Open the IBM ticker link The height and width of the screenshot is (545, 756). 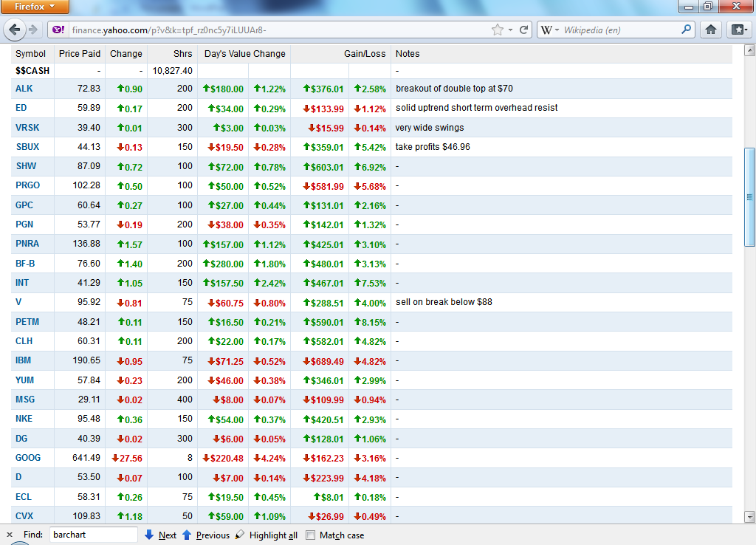(23, 360)
